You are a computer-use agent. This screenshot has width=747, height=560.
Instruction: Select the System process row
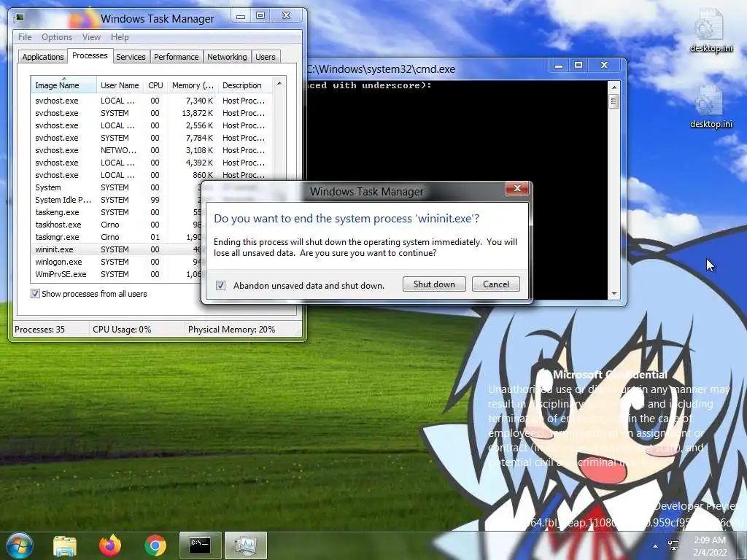point(116,187)
